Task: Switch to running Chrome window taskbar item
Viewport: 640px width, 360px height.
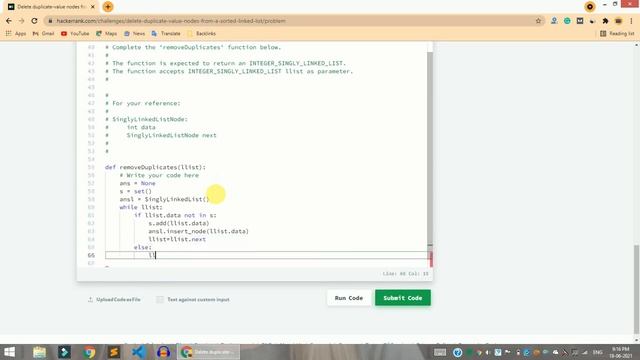Action: coord(209,352)
